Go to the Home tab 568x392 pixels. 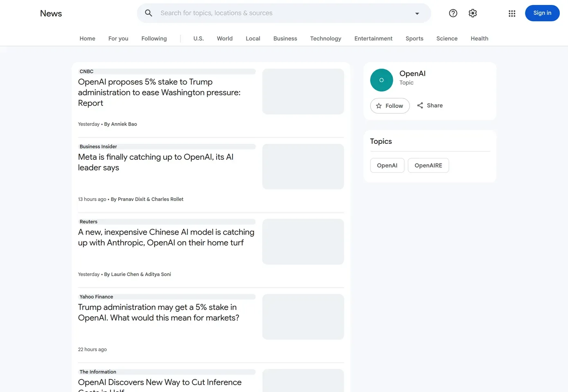(x=87, y=38)
